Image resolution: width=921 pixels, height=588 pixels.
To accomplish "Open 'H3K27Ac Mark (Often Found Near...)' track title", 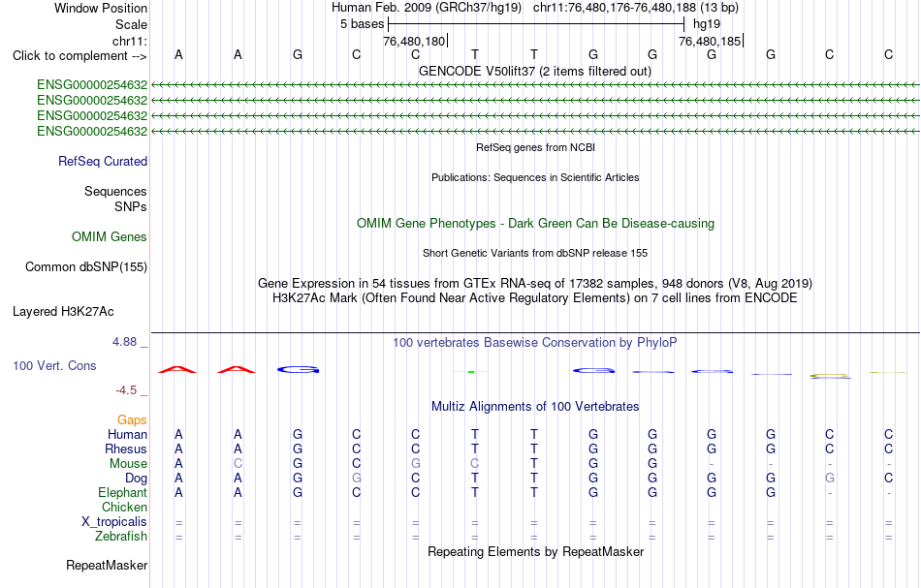I will 535,298.
